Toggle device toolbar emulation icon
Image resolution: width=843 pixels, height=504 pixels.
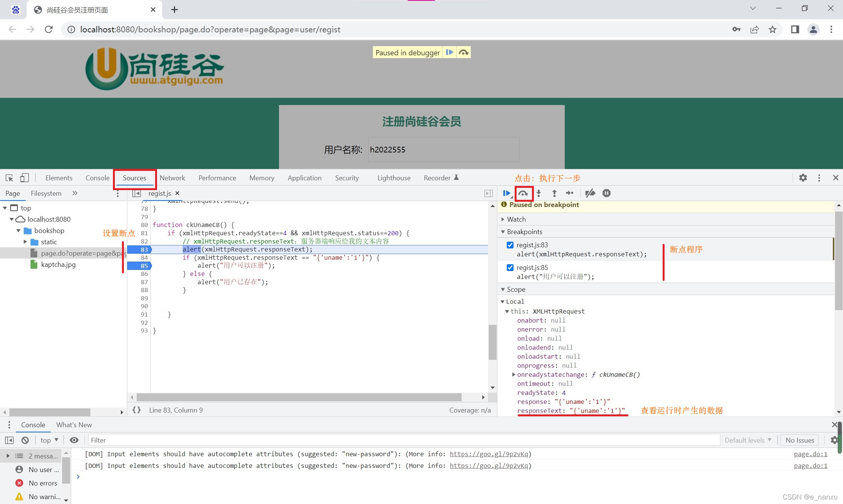(24, 178)
